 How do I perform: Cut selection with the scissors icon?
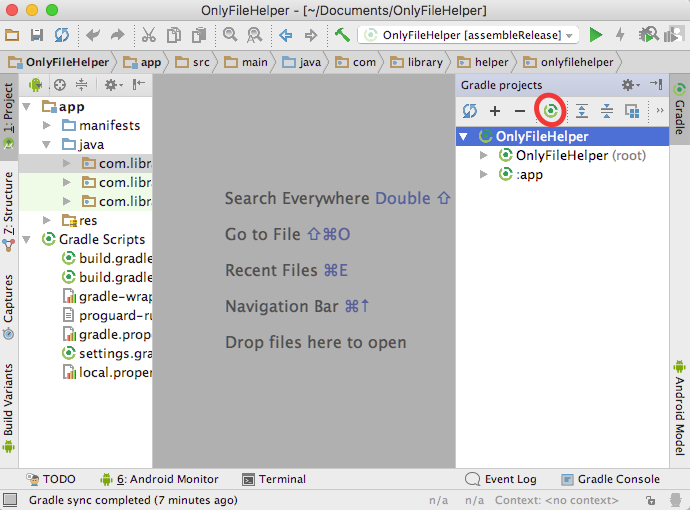149,35
